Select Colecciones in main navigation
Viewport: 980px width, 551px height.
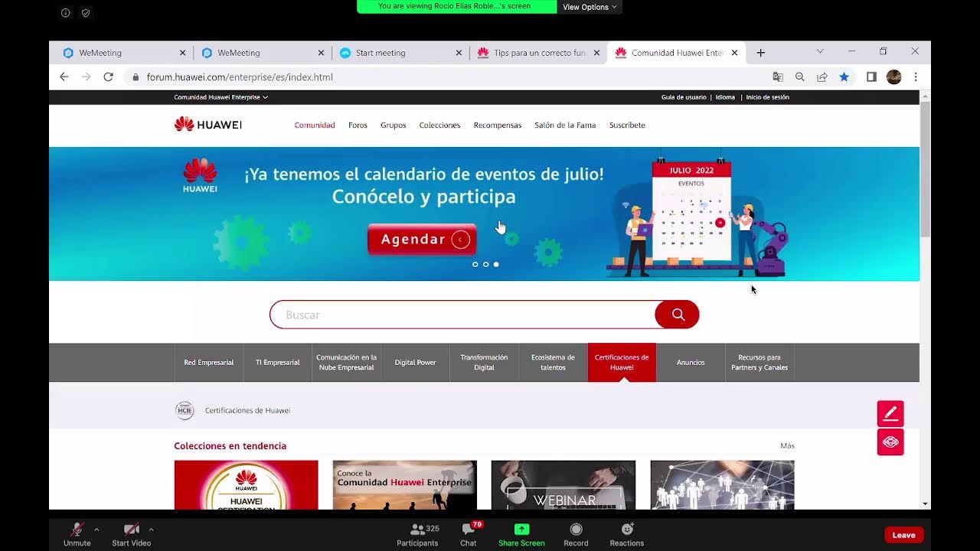click(439, 125)
